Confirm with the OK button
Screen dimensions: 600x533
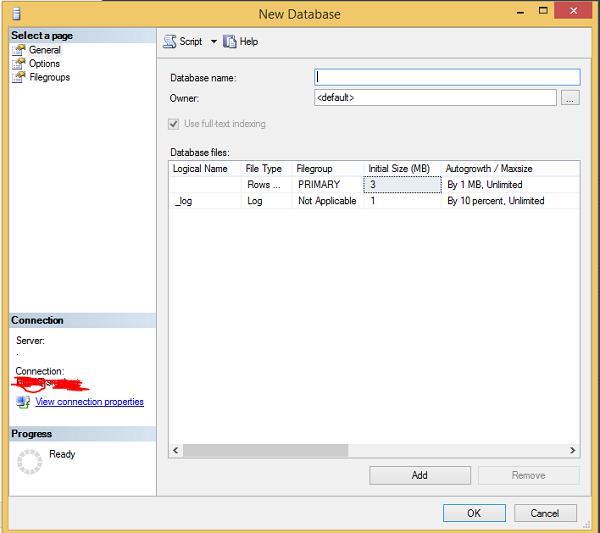474,513
